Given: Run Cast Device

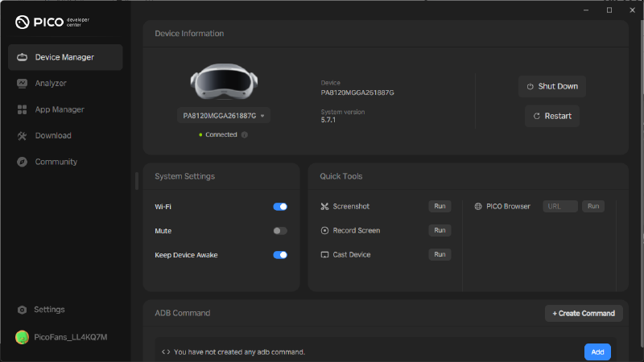Looking at the screenshot, I should (440, 254).
